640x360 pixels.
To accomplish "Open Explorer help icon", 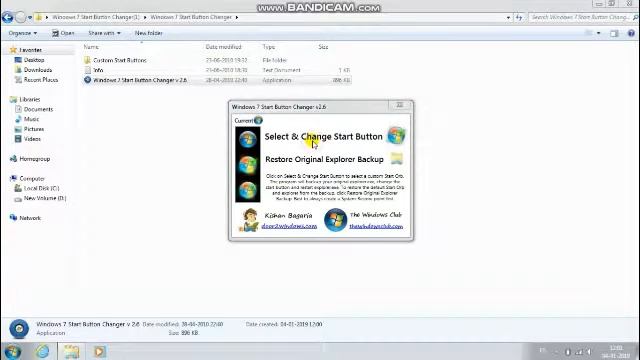I will [x=631, y=33].
